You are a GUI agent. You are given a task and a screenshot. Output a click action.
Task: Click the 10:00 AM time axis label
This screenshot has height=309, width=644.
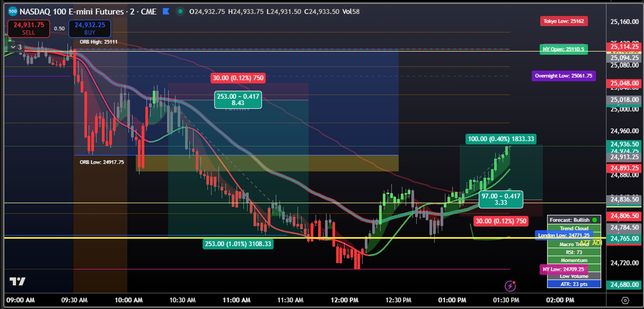129,300
